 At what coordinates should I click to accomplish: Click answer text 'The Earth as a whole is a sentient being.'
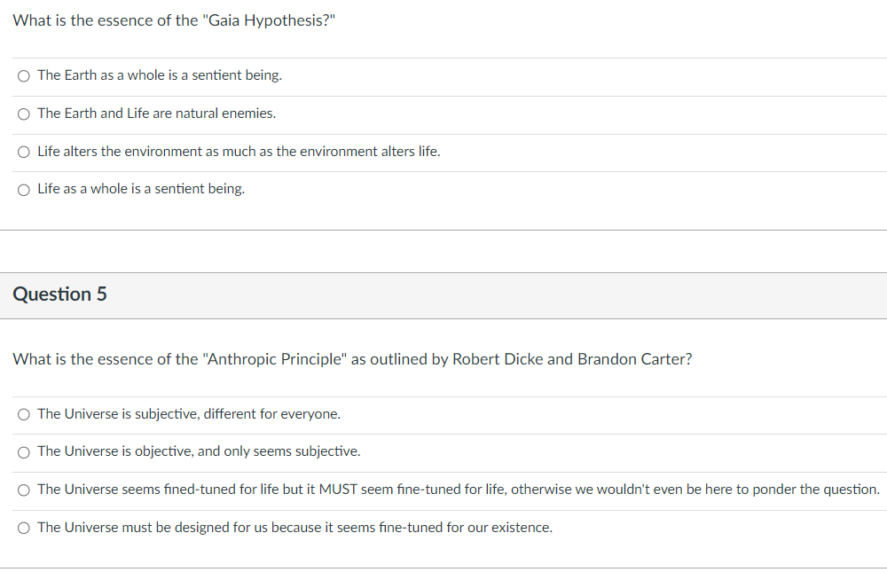[160, 75]
